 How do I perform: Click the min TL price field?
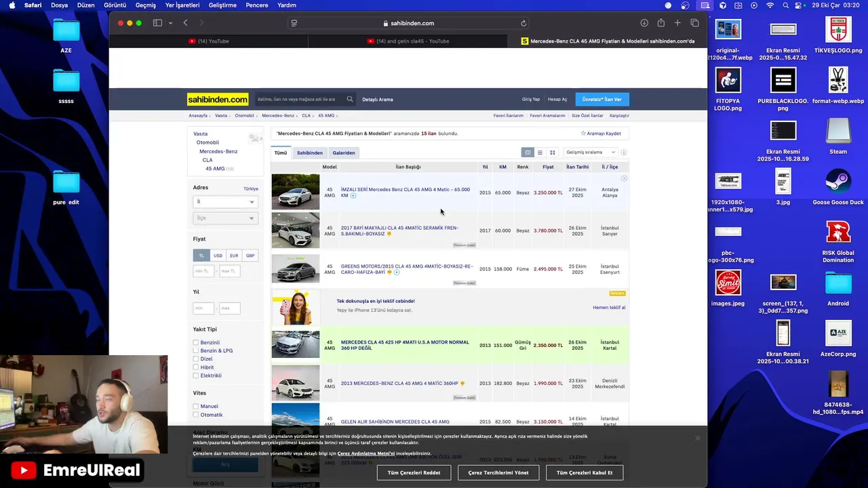coord(204,271)
